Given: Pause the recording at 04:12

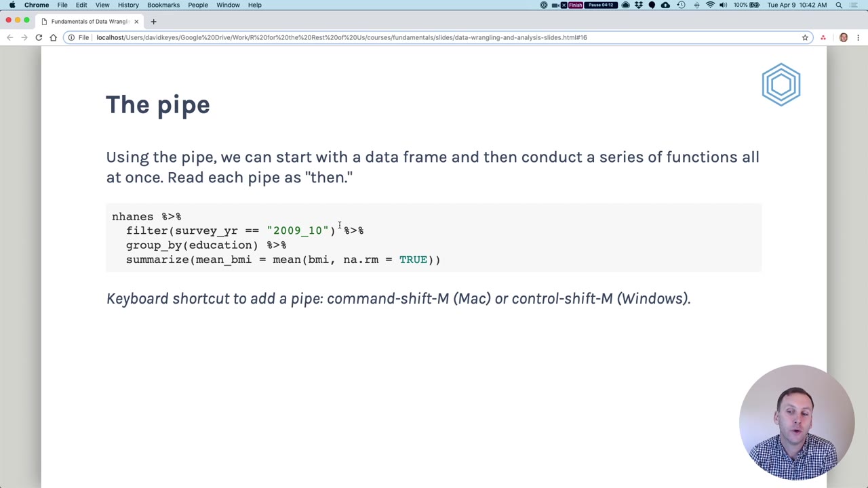Looking at the screenshot, I should pyautogui.click(x=601, y=5).
